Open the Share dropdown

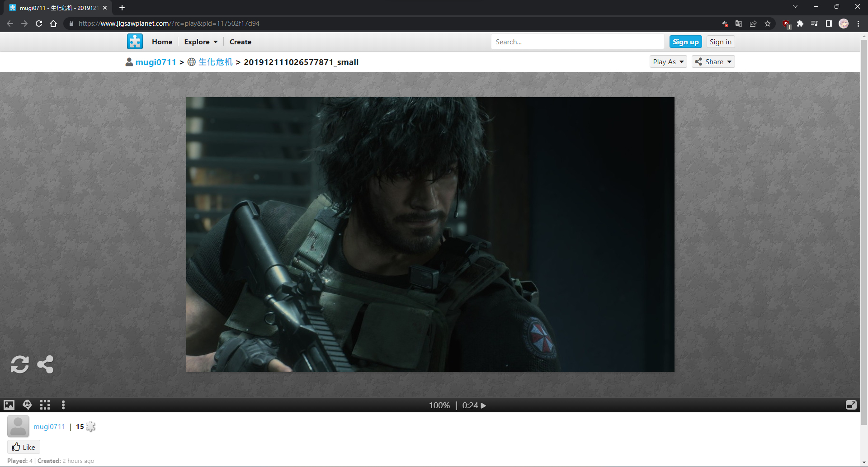(x=713, y=61)
